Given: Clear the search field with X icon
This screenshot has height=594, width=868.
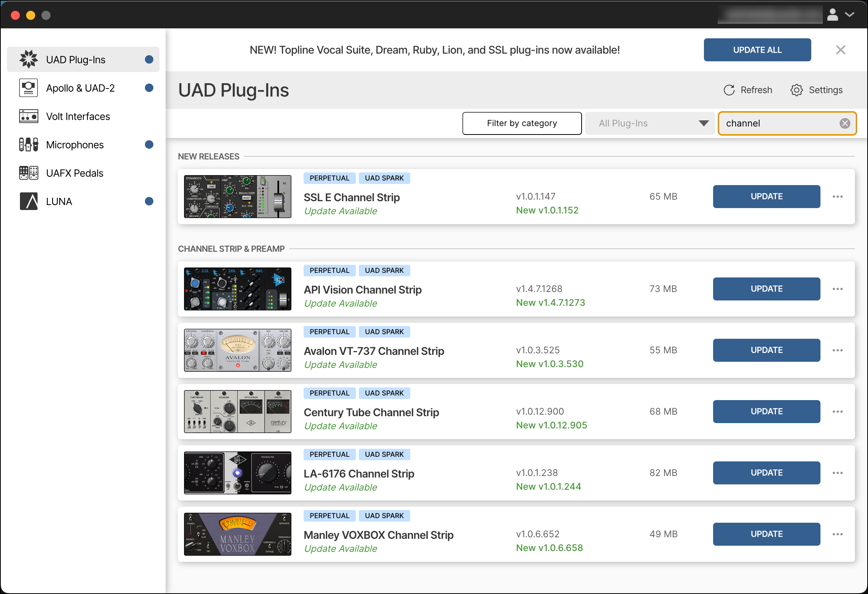Looking at the screenshot, I should coord(845,123).
